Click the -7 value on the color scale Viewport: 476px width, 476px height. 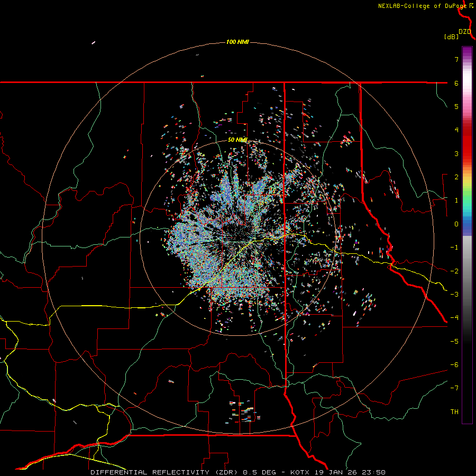(x=454, y=388)
